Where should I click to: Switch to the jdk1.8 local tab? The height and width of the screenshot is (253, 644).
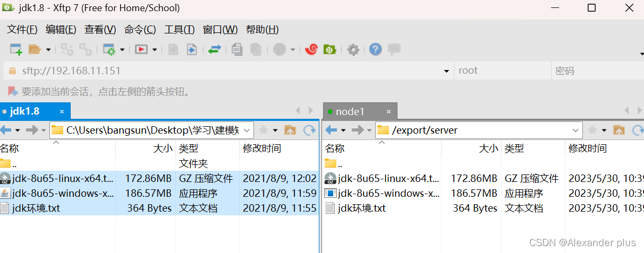coord(35,111)
